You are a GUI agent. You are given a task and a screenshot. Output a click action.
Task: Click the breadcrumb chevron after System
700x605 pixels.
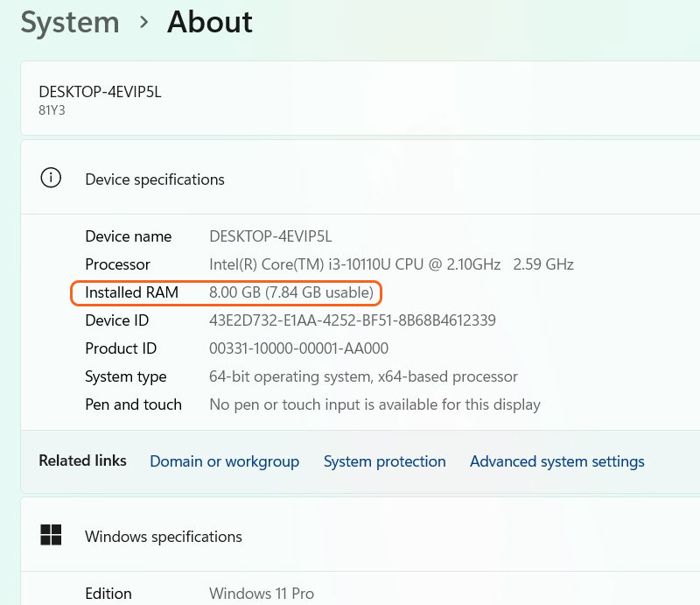click(x=143, y=22)
